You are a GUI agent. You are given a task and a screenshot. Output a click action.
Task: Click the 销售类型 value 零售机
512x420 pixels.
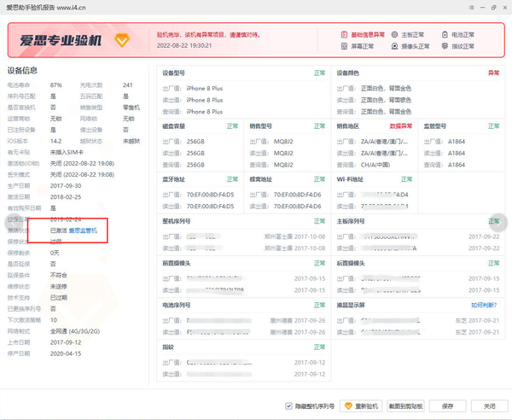click(131, 108)
